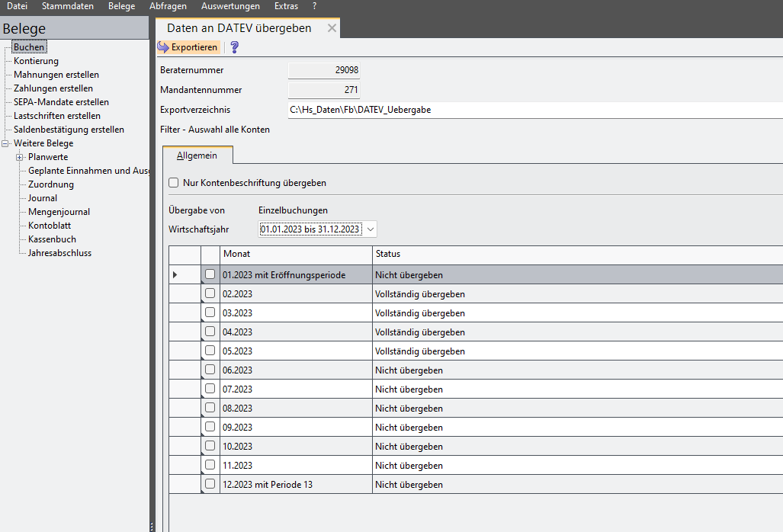Collapse the Weitere Belege tree node
Viewport: 783px width, 532px height.
(6, 143)
